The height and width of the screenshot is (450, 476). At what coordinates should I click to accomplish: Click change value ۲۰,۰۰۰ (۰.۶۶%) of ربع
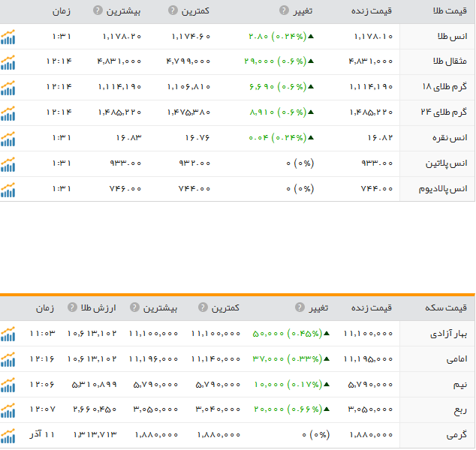coord(292,409)
